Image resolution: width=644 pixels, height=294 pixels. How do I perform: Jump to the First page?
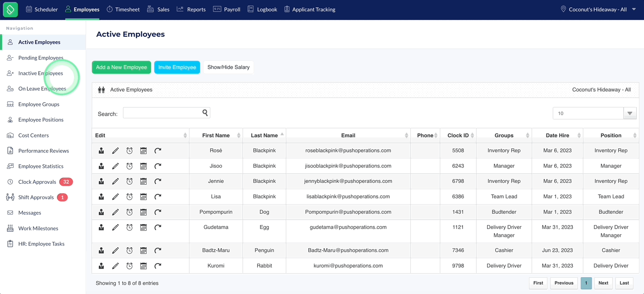pyautogui.click(x=538, y=283)
